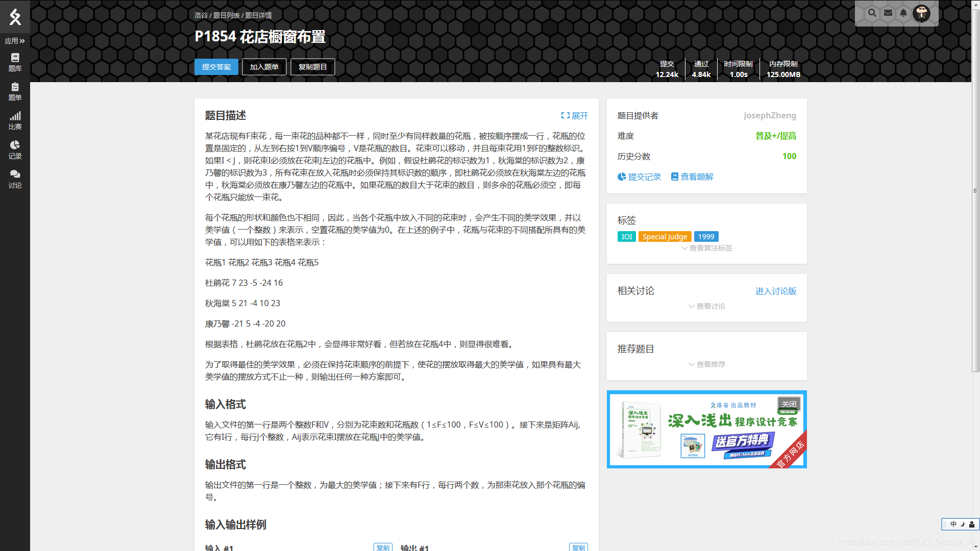Check notifications via the bell icon
980x551 pixels.
coord(903,13)
